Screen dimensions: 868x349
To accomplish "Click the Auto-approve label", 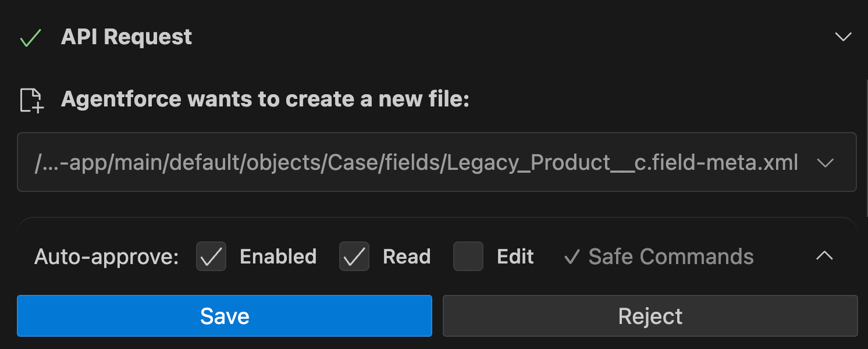I will coord(106,257).
